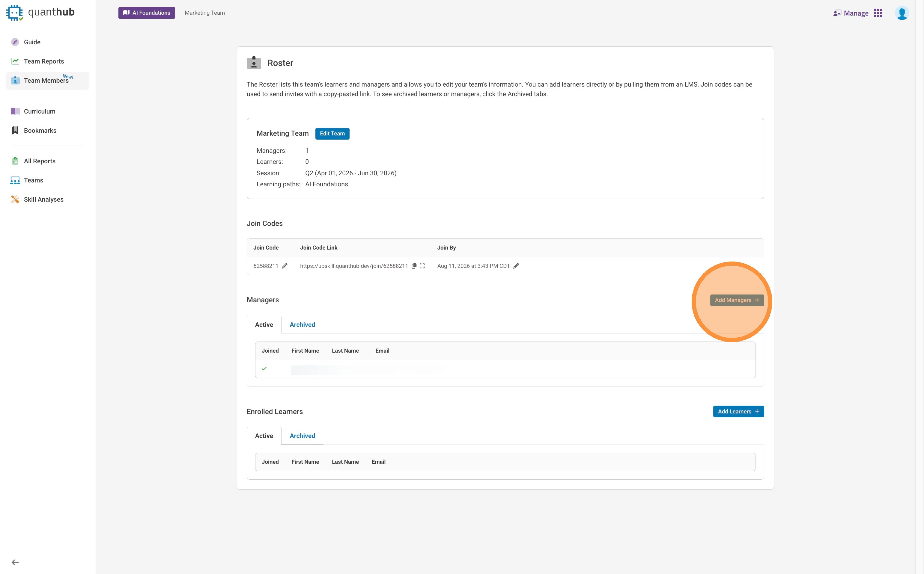Click the Add Learners button
Viewport: 924px width, 574px height.
pos(738,412)
